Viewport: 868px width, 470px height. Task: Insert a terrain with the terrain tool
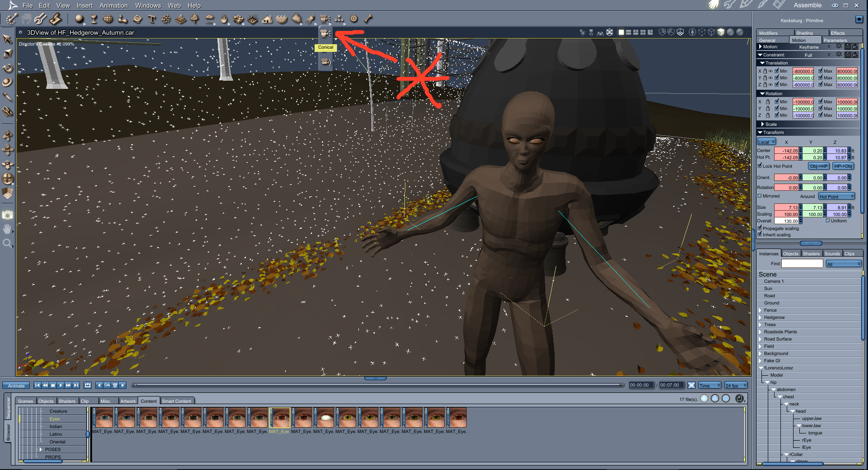tap(181, 18)
